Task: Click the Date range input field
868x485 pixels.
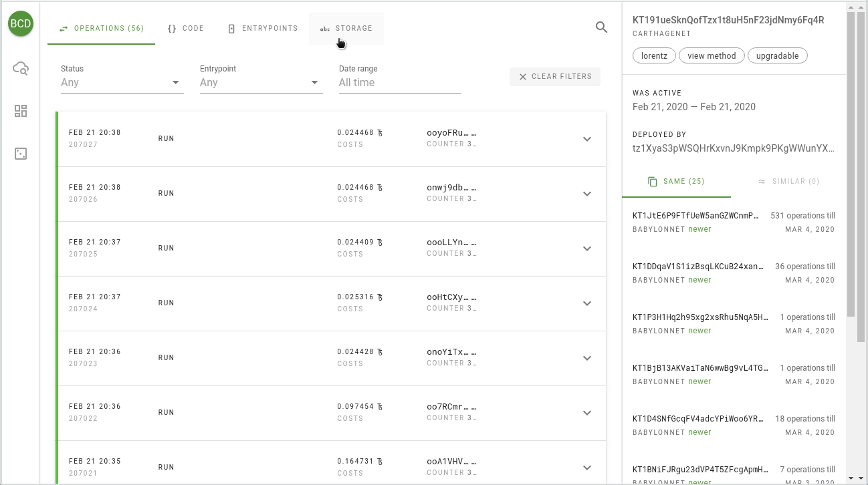Action: coord(399,83)
